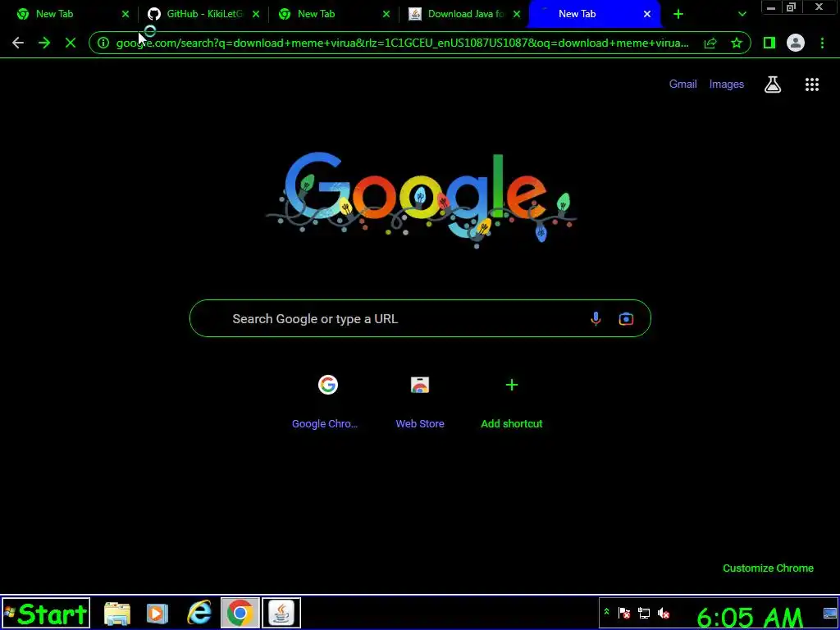Open Chrome's three-dot menu
The image size is (840, 630).
point(822,43)
